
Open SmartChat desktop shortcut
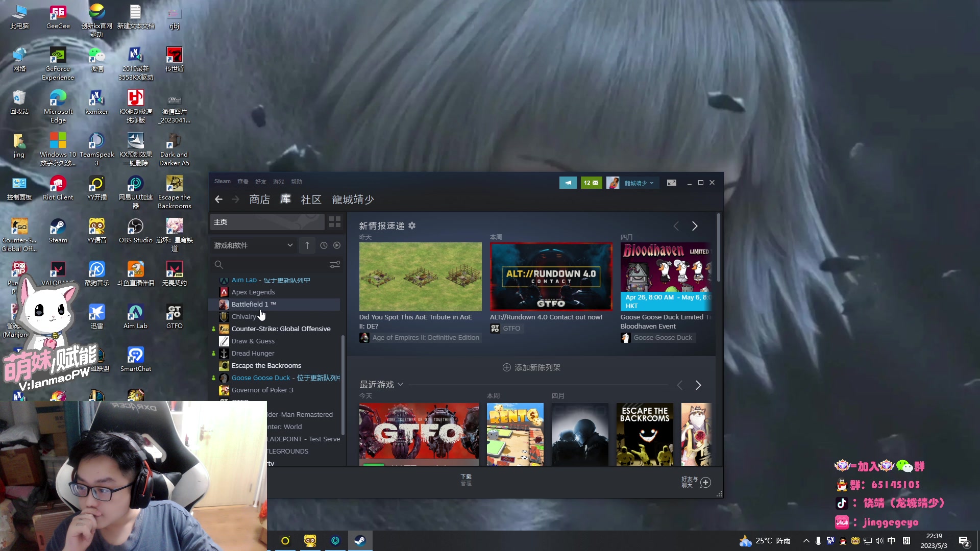pos(135,360)
